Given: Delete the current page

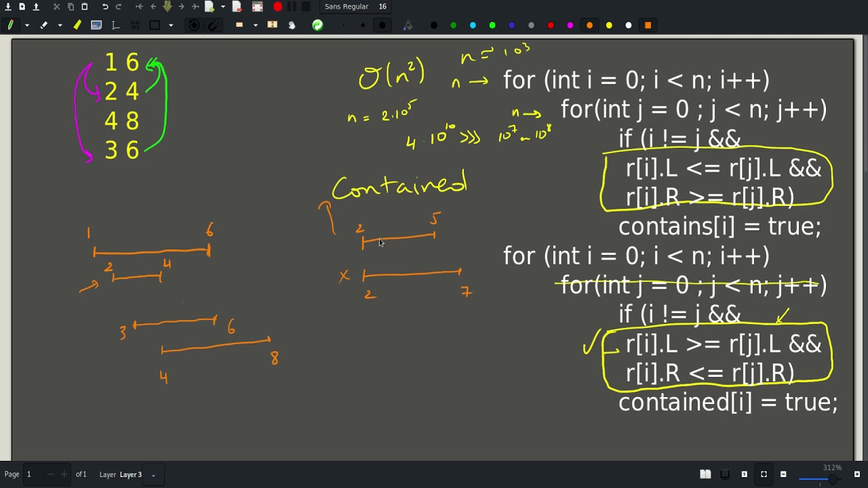Looking at the screenshot, I should point(237,6).
